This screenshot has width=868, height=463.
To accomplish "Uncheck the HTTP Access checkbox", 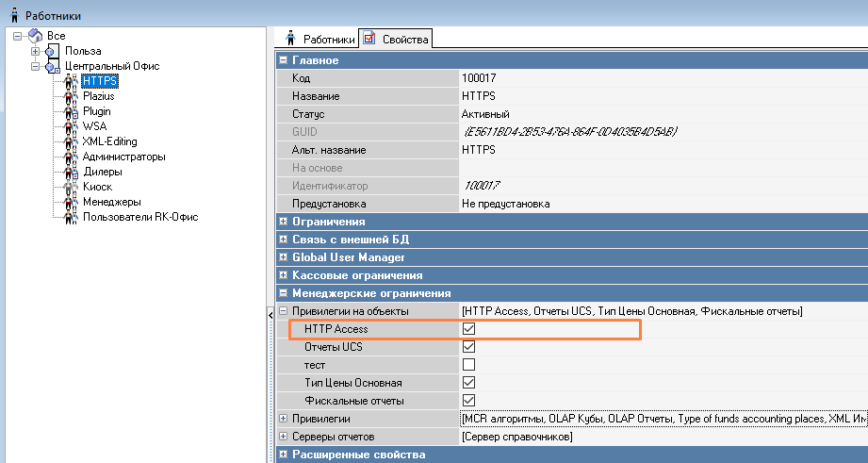I will pyautogui.click(x=468, y=329).
